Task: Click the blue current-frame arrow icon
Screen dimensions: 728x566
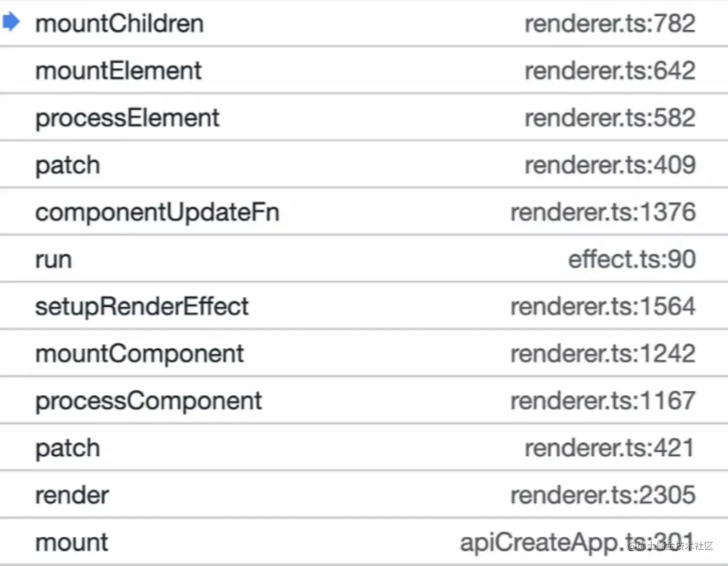Action: 11,22
